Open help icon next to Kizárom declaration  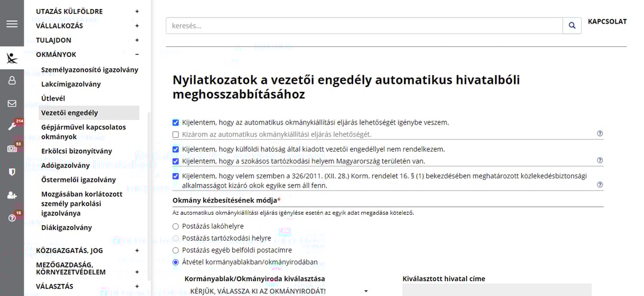click(600, 133)
